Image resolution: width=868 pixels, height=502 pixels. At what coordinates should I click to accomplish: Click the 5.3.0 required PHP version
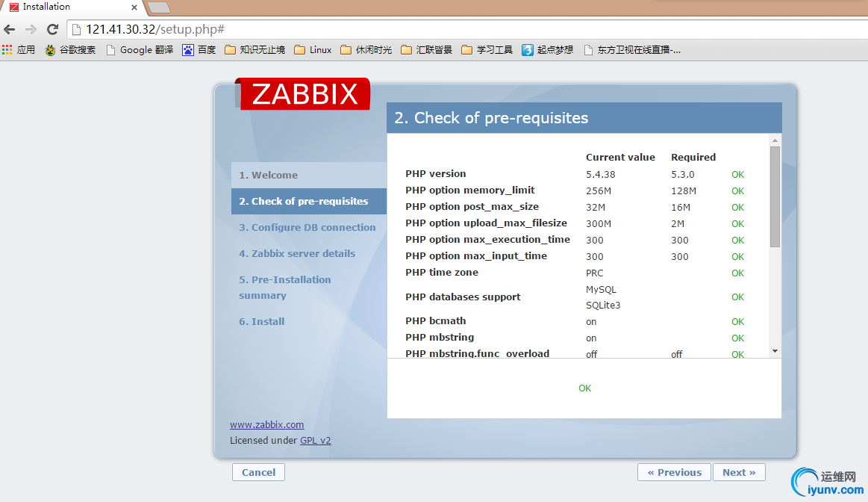(x=683, y=175)
